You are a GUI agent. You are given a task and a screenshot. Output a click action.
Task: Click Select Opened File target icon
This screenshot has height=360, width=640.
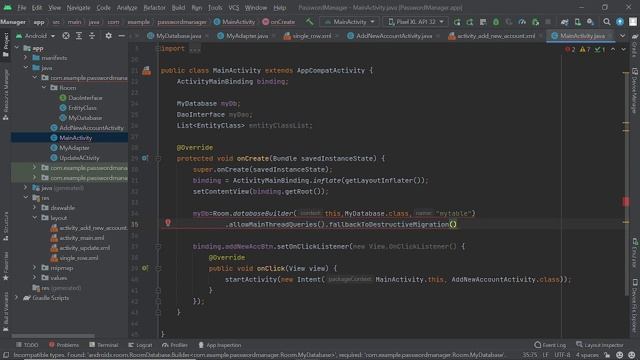click(x=66, y=36)
